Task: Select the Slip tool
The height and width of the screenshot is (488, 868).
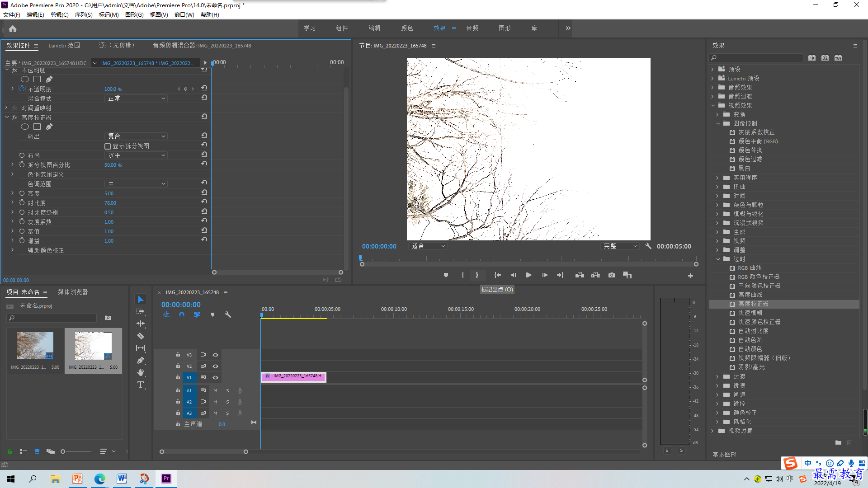Action: tap(141, 348)
